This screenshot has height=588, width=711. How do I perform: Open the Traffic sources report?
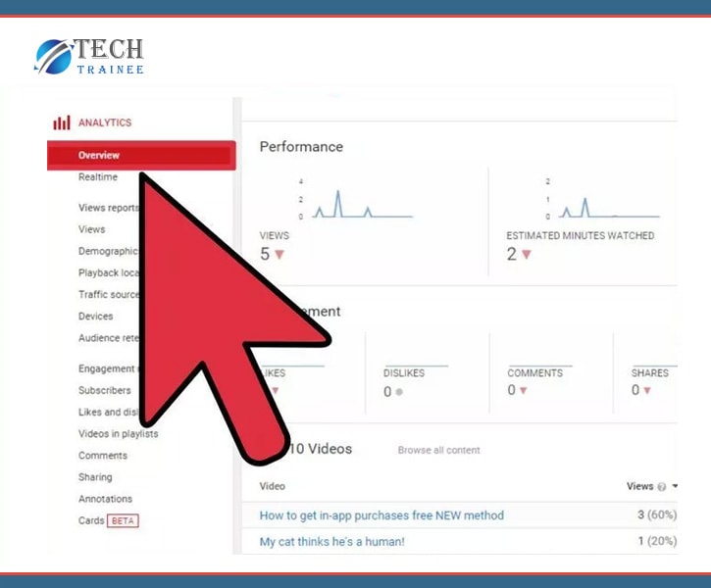(x=109, y=294)
